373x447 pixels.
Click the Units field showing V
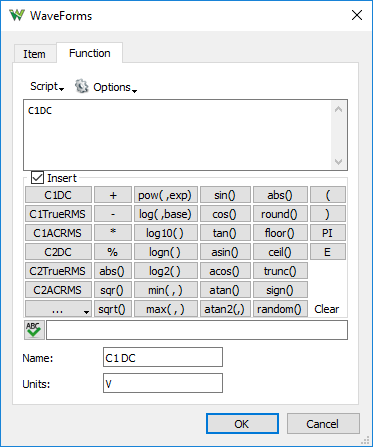[163, 383]
